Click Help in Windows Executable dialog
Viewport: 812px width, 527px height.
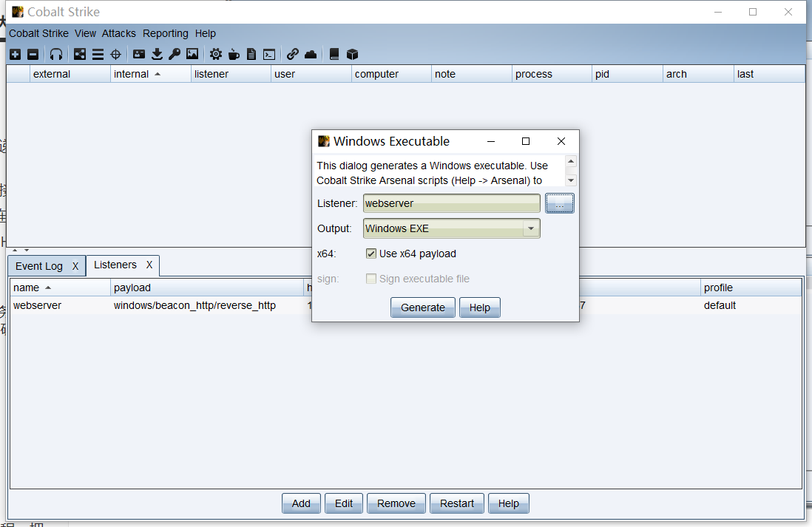479,307
